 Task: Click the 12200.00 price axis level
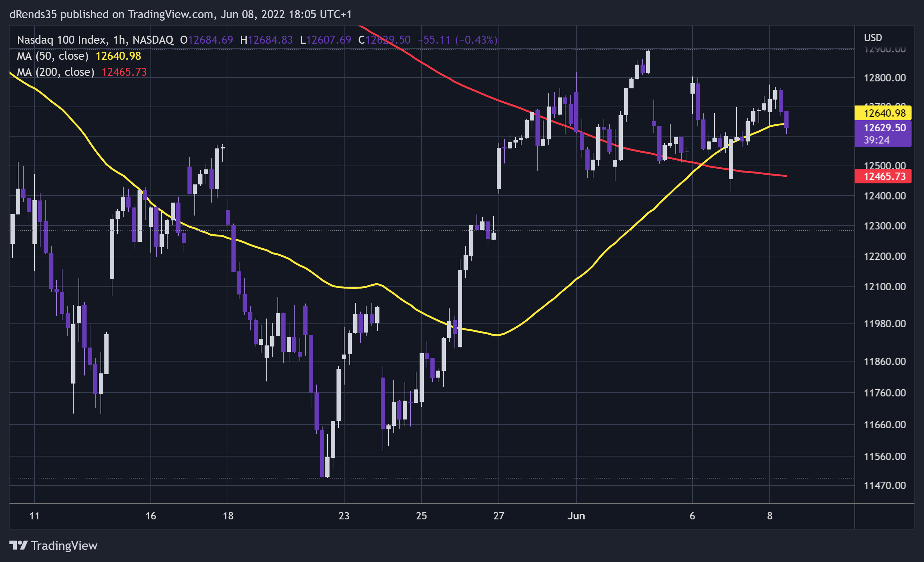point(884,256)
